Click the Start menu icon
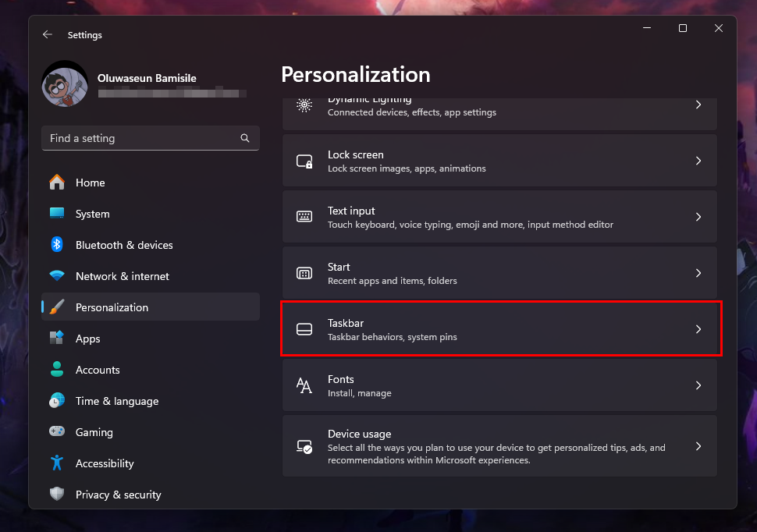 point(304,273)
